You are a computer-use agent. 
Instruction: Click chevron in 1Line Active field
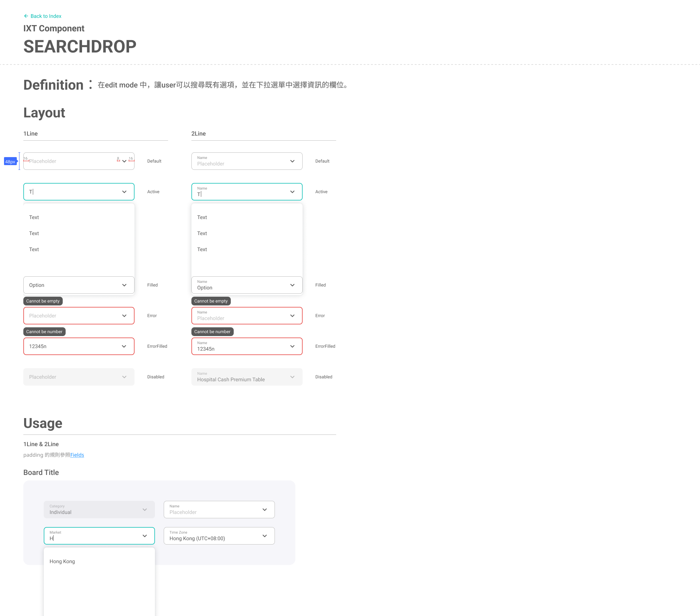tap(124, 192)
